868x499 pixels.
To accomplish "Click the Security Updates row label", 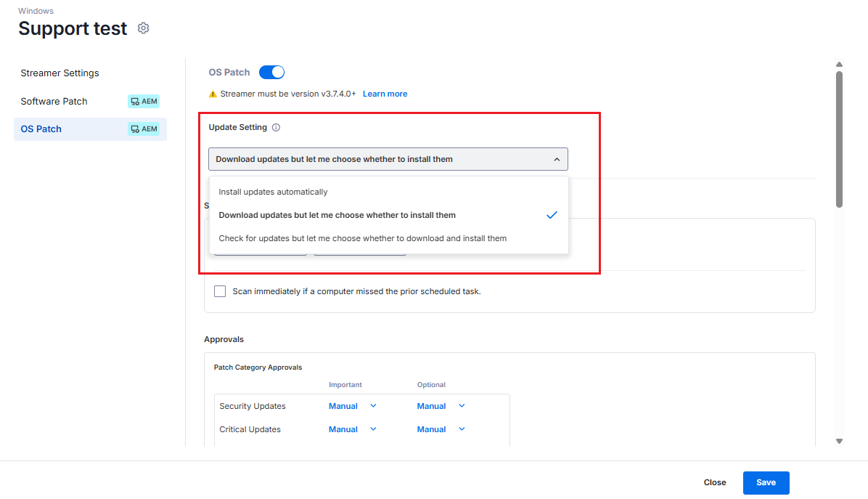I will click(253, 406).
